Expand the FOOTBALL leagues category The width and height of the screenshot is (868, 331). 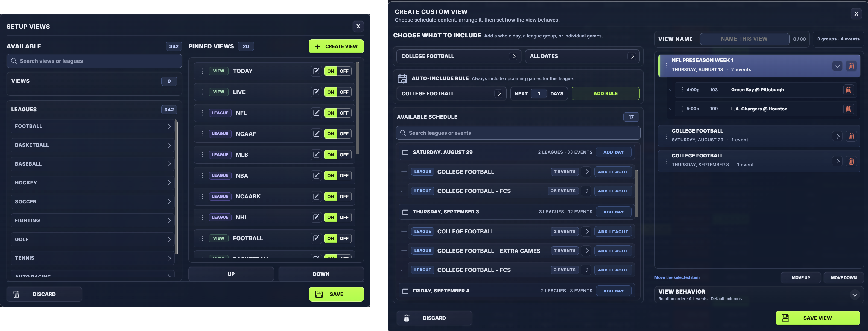[93, 126]
